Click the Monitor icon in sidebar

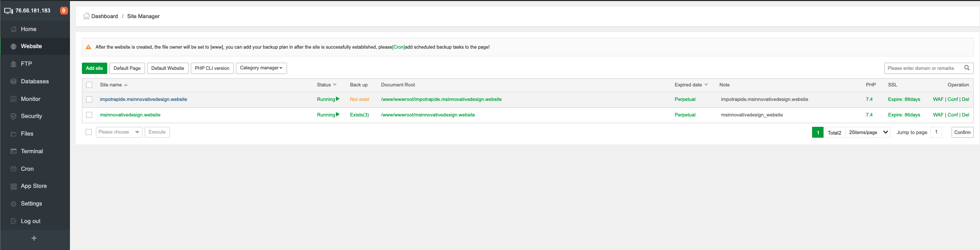point(13,99)
